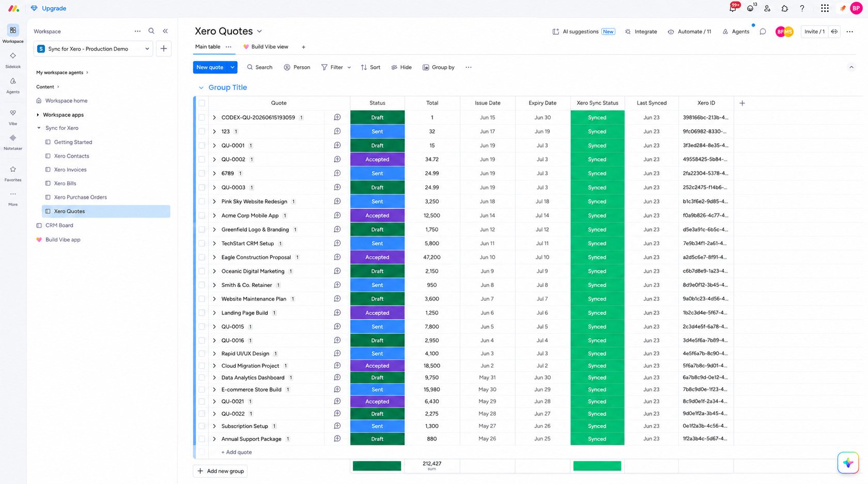The image size is (868, 484).
Task: Select all quotes with header checkbox
Action: [x=202, y=103]
